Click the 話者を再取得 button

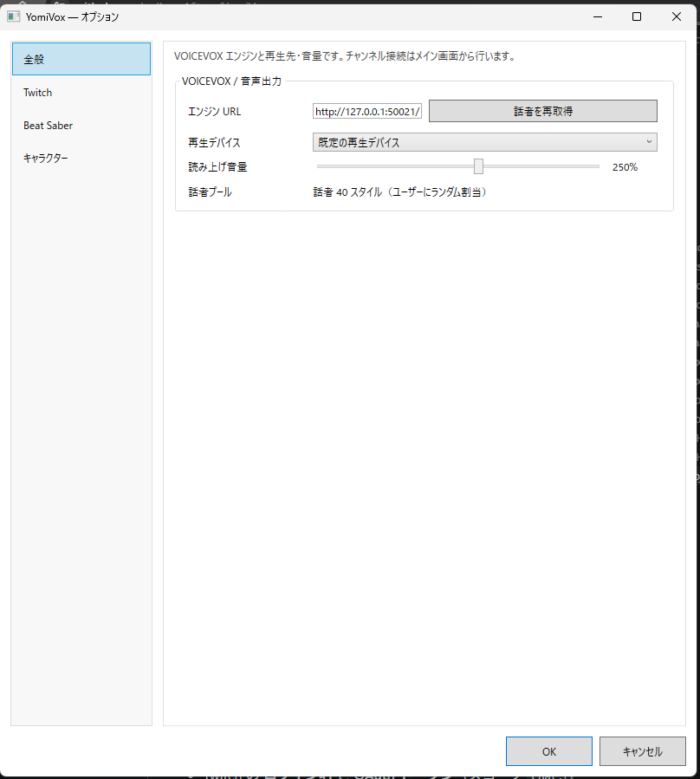(x=542, y=110)
